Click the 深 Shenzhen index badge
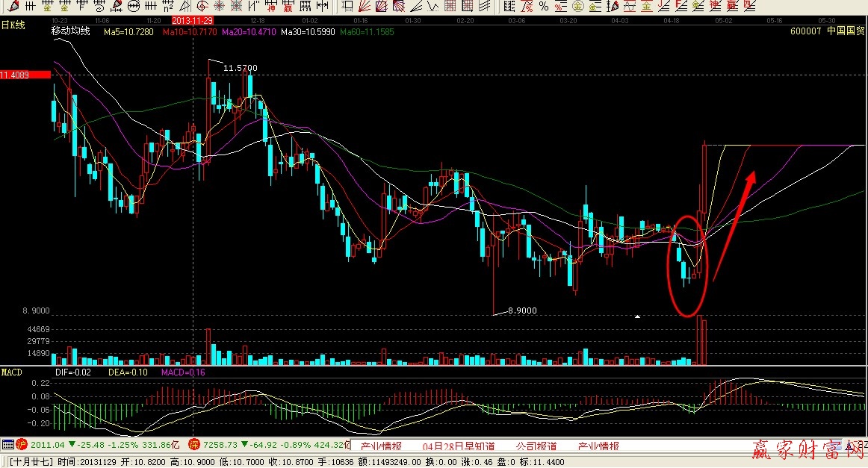 (193, 445)
